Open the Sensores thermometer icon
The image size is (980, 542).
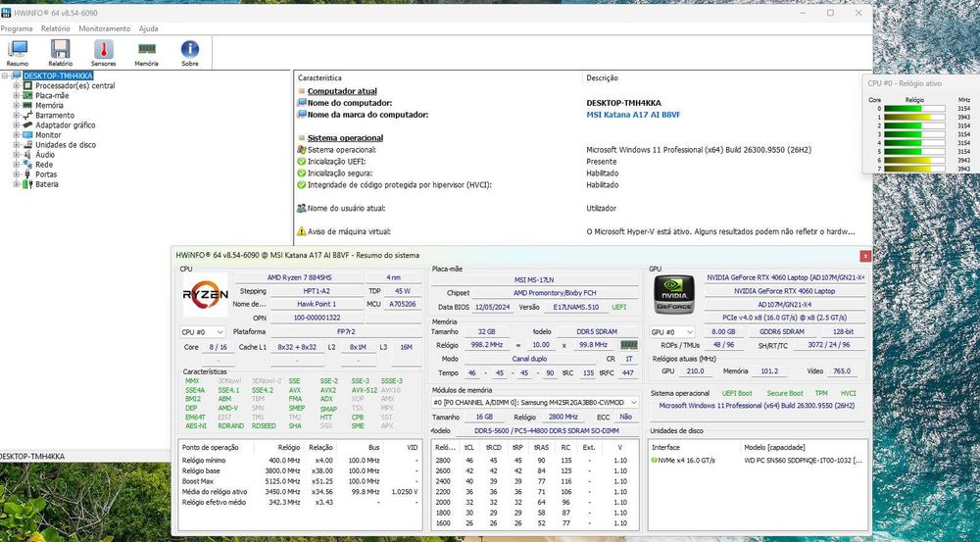tap(103, 53)
